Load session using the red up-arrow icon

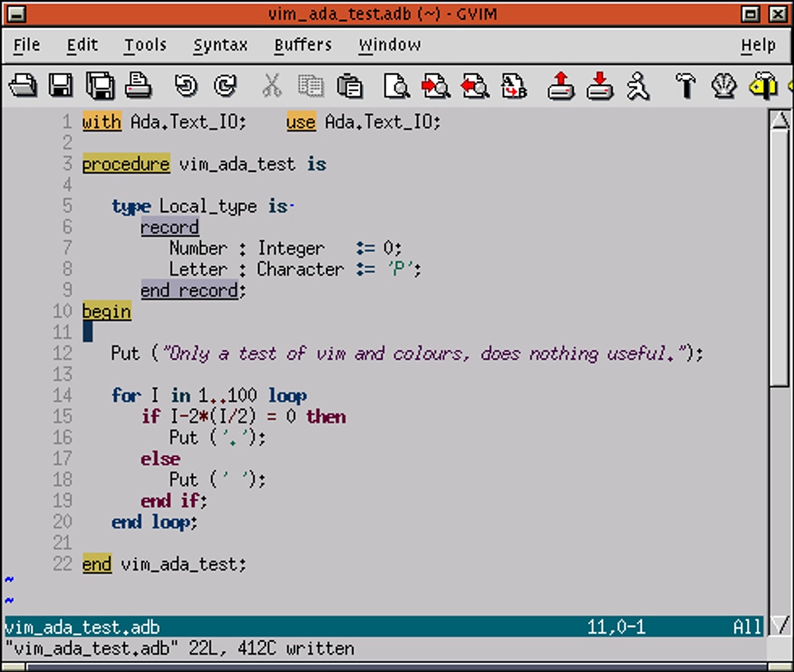pos(561,86)
